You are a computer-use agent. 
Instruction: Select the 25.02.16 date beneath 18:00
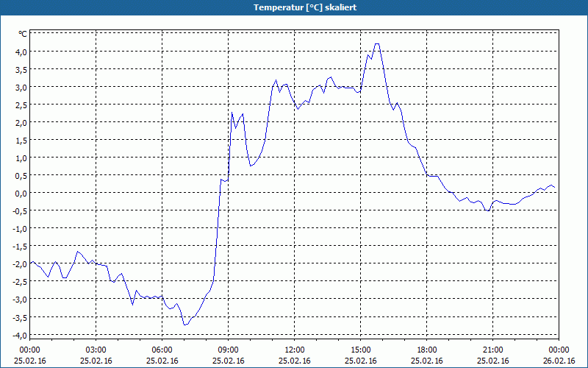(427, 361)
